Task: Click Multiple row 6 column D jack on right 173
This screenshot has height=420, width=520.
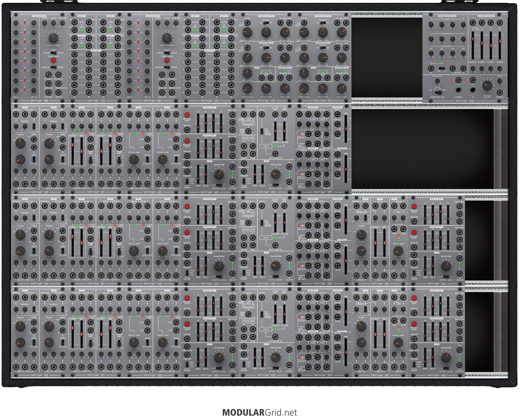Action: [x=232, y=92]
